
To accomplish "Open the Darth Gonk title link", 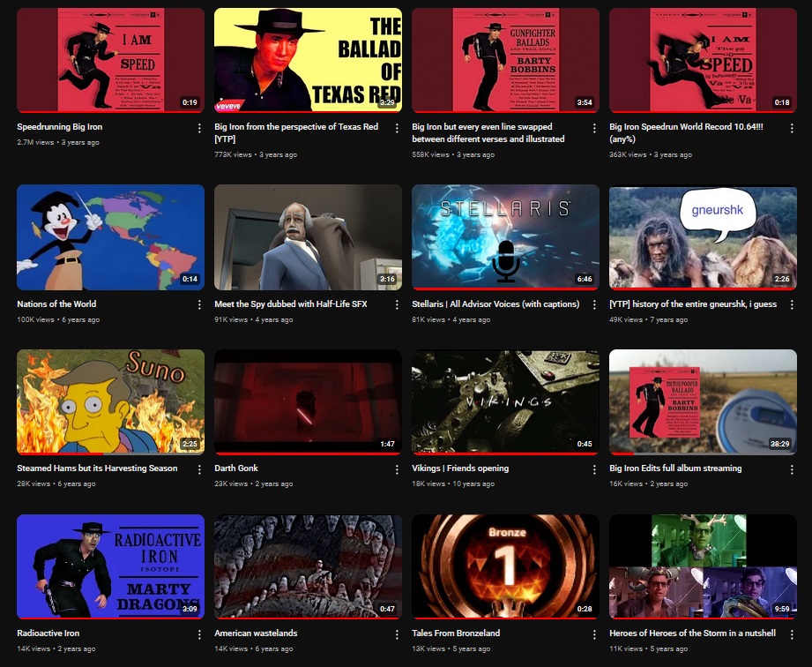I will pos(236,468).
